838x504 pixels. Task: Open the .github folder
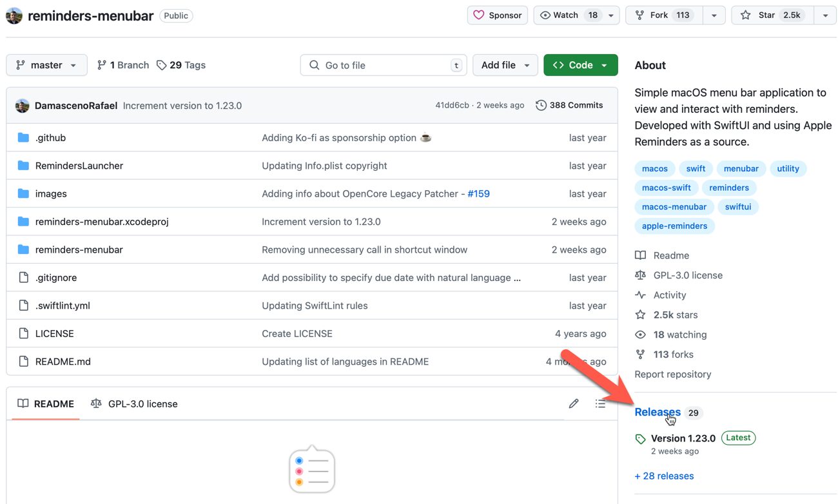tap(50, 138)
